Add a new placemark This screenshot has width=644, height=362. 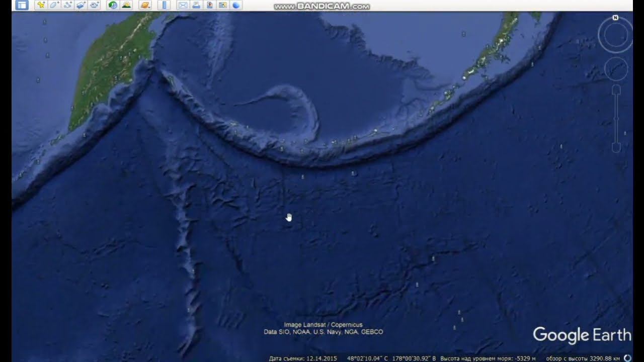(41, 5)
